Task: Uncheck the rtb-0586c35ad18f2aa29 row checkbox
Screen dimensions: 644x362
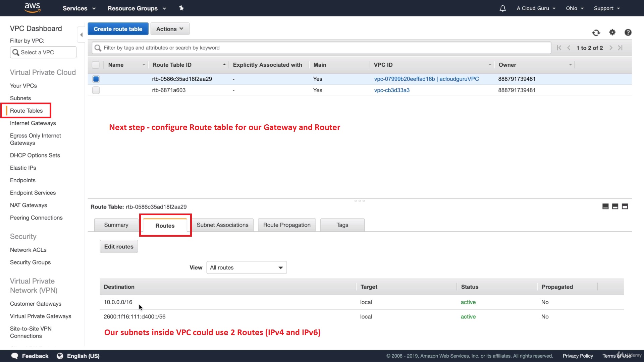Action: point(96,79)
